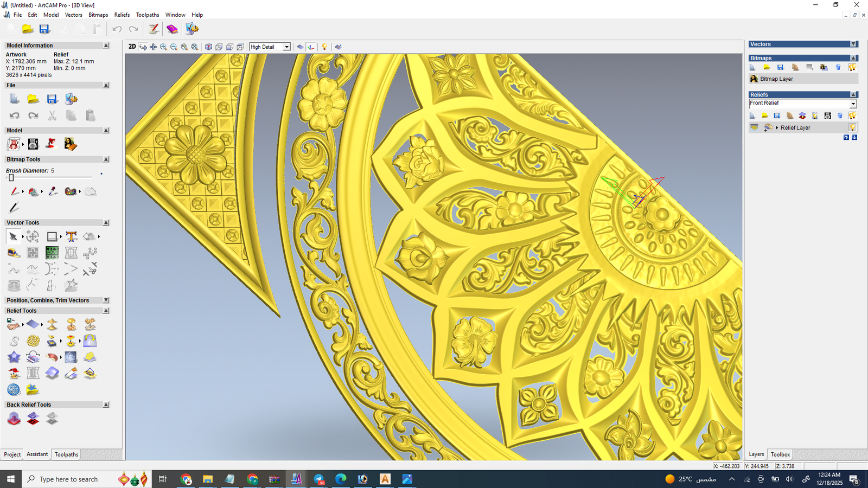Expand the Vectors panel
This screenshot has width=868, height=488.
coord(853,44)
